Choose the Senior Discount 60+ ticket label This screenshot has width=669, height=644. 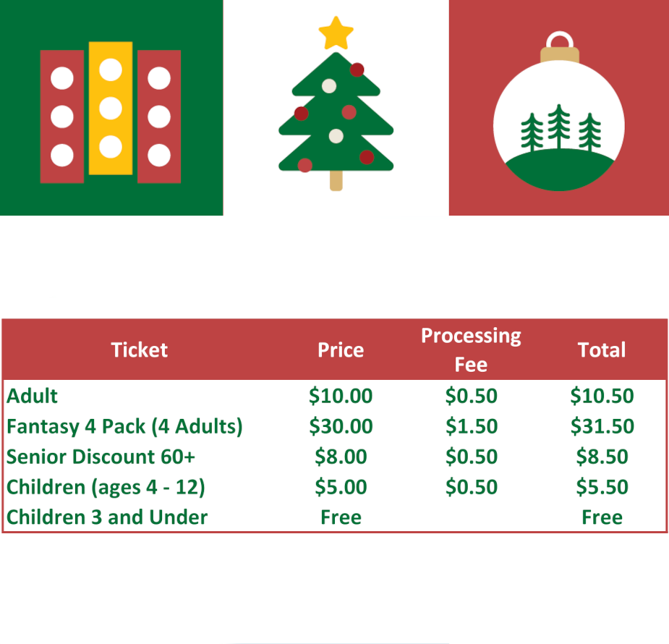101,457
